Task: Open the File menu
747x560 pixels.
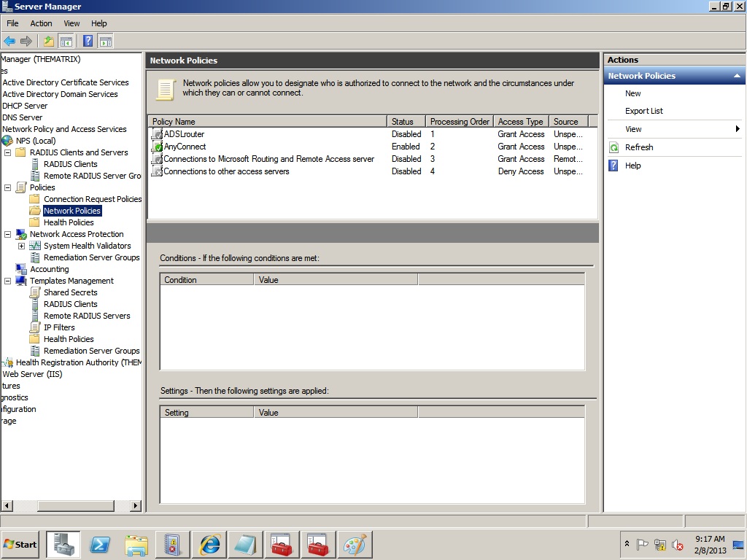Action: pos(12,23)
